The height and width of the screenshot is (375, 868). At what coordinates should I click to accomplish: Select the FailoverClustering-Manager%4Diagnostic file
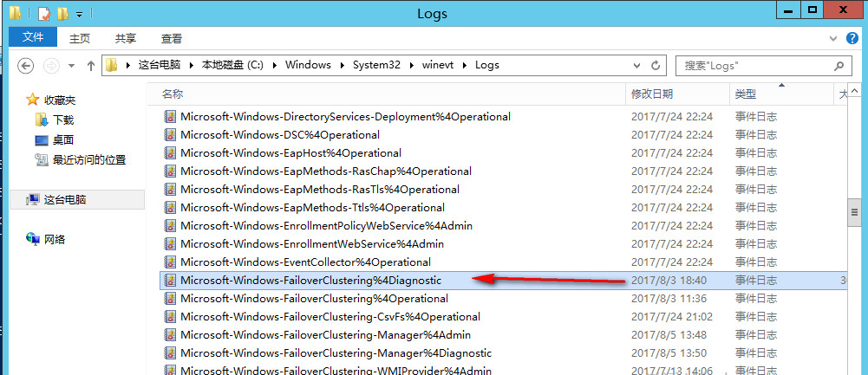click(336, 352)
